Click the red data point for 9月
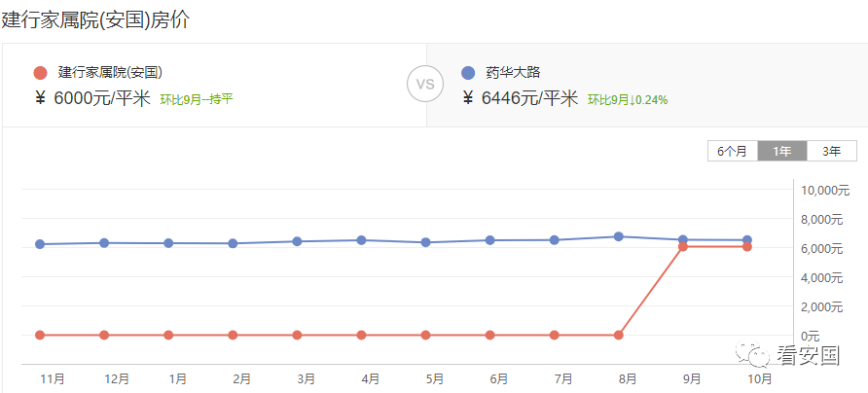868x393 pixels. click(682, 246)
